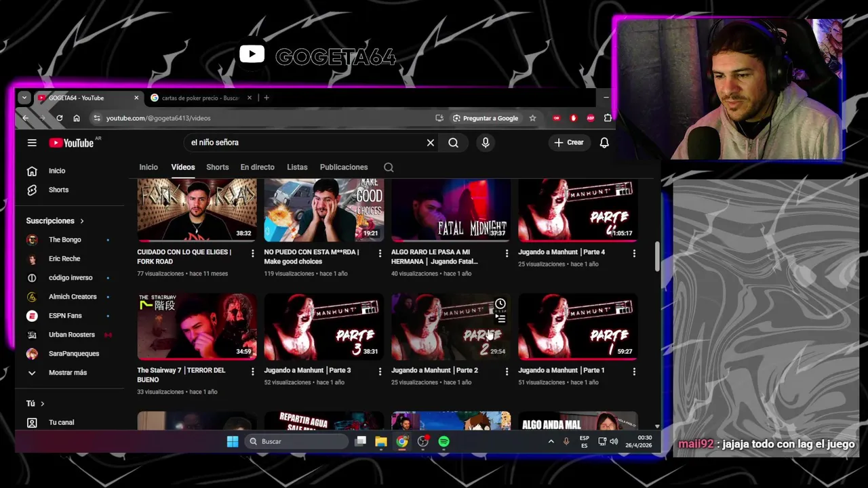Click the YouTube page vertical scrollbar
Image resolution: width=868 pixels, height=488 pixels.
click(656, 258)
